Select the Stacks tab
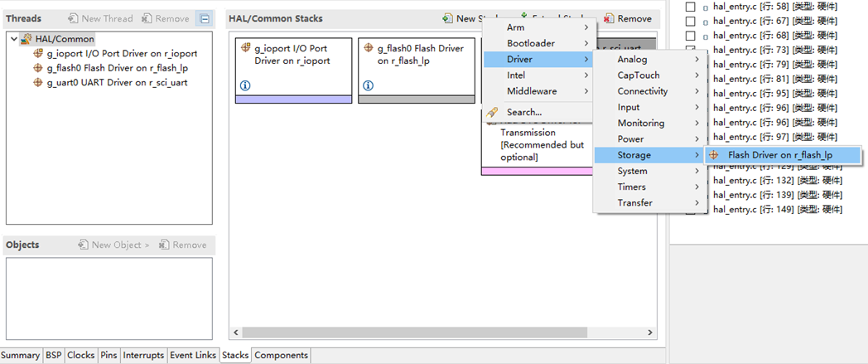 click(x=235, y=355)
